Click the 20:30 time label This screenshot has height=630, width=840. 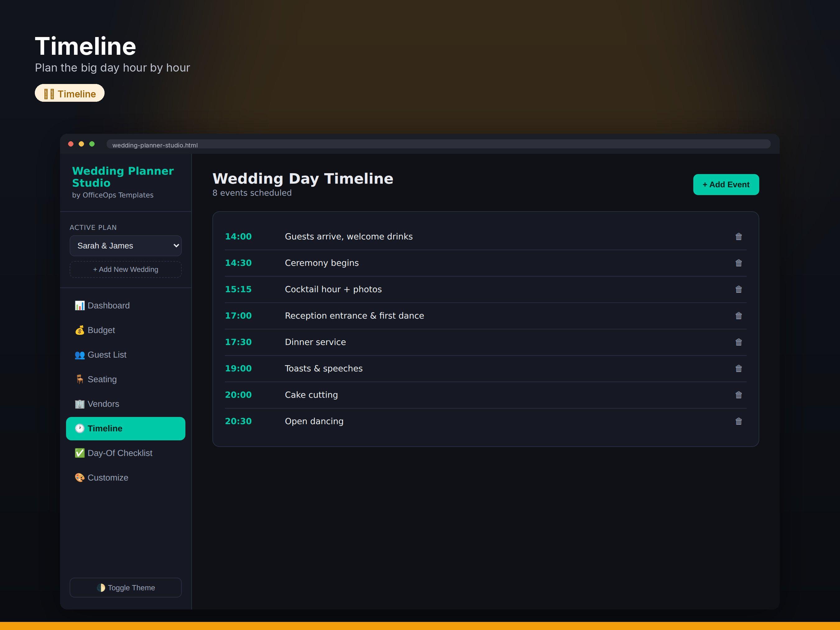pyautogui.click(x=238, y=421)
